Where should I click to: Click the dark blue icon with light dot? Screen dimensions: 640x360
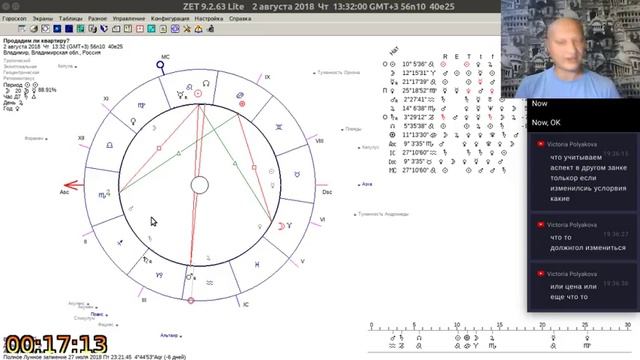[x=57, y=29]
